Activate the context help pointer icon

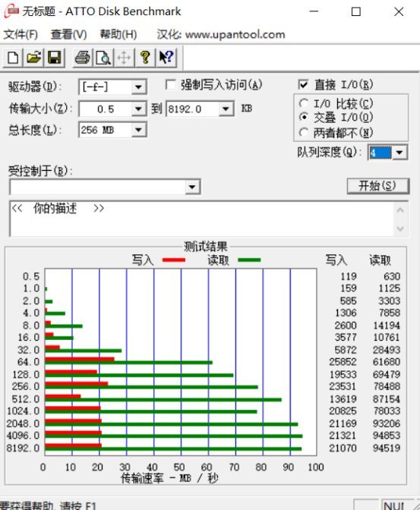166,58
